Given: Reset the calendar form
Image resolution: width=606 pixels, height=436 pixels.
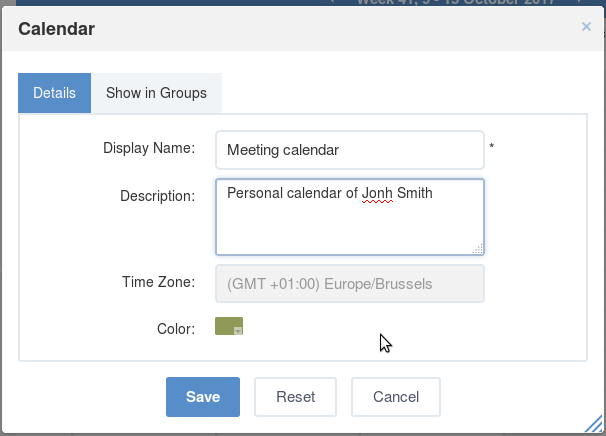Looking at the screenshot, I should pos(296,397).
